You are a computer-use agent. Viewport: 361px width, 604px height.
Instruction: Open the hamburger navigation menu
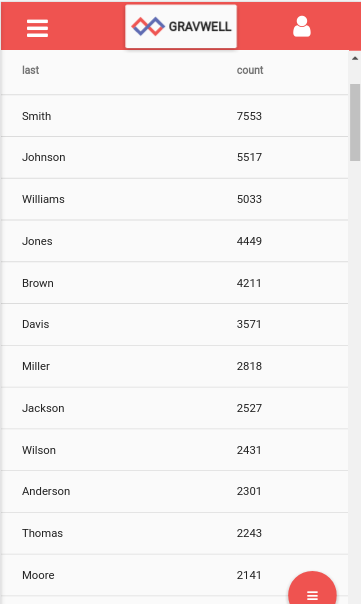tap(37, 28)
